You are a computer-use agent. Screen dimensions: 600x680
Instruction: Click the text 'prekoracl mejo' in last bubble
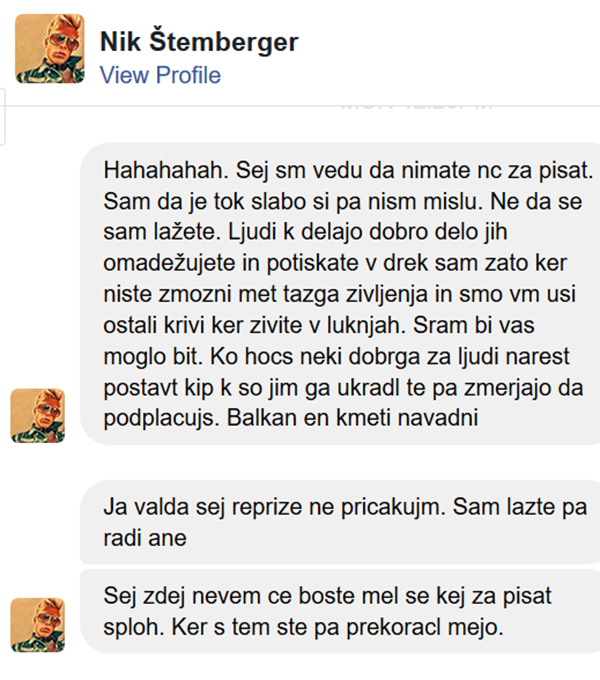424,628
